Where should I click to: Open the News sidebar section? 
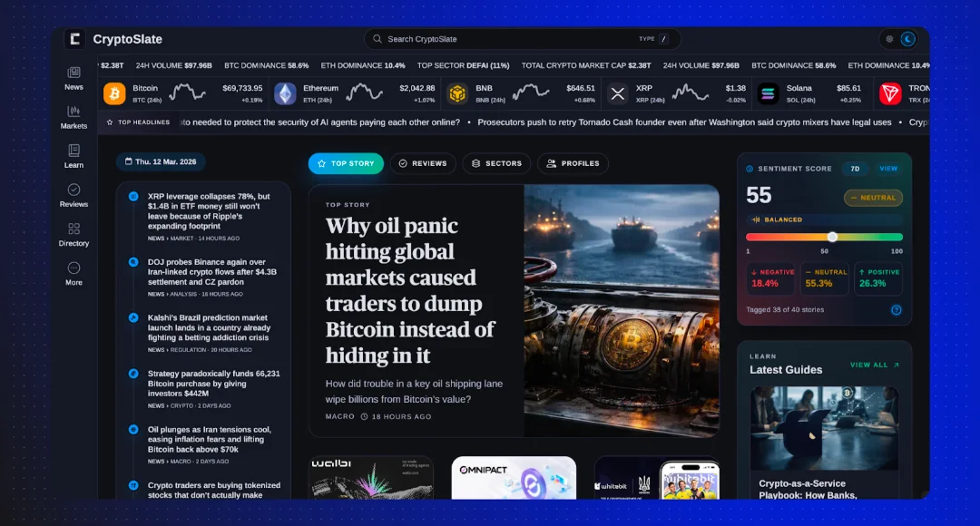[x=73, y=79]
